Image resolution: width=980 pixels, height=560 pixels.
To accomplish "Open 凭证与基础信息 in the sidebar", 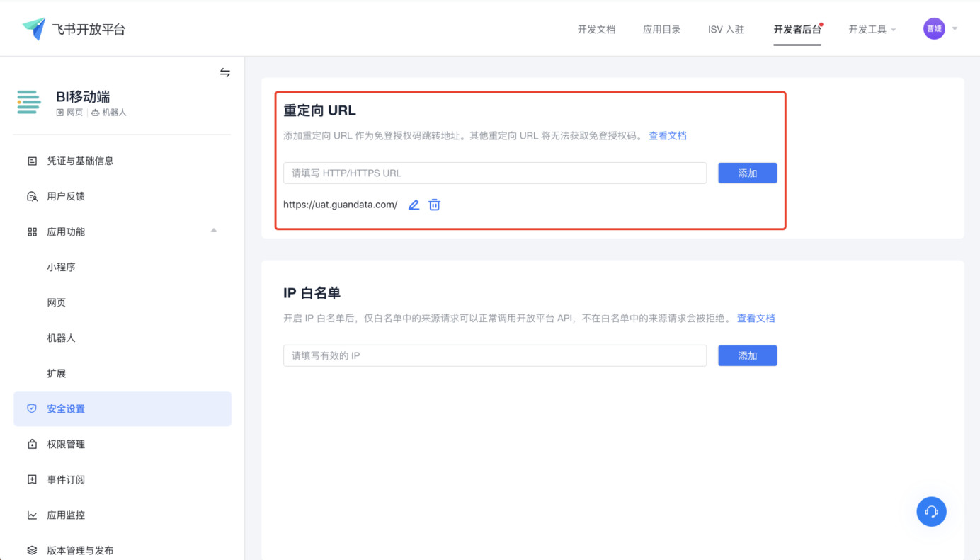I will [x=80, y=161].
